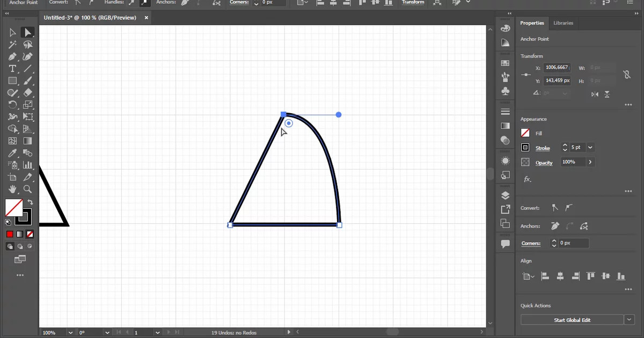Convert anchor point to smooth in Properties
Image resolution: width=644 pixels, height=338 pixels.
click(x=569, y=208)
